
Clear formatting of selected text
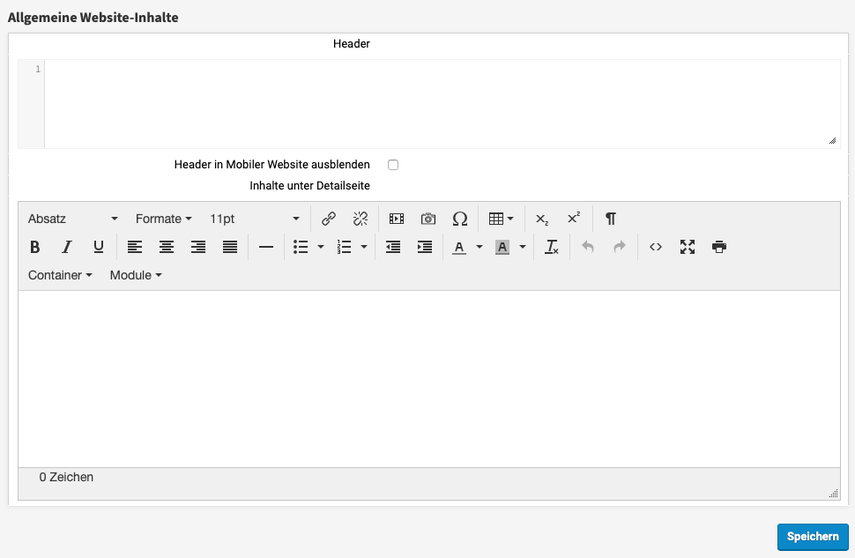551,247
